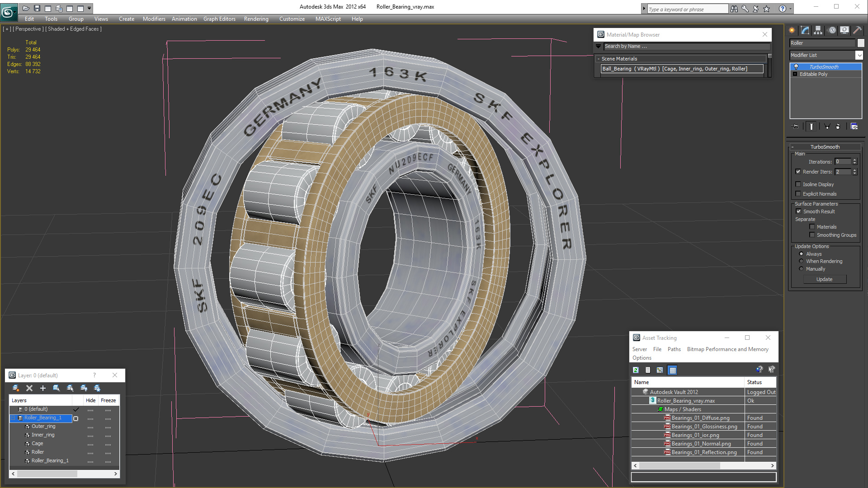This screenshot has height=488, width=868.
Task: Open the Rendering menu
Action: click(x=256, y=19)
